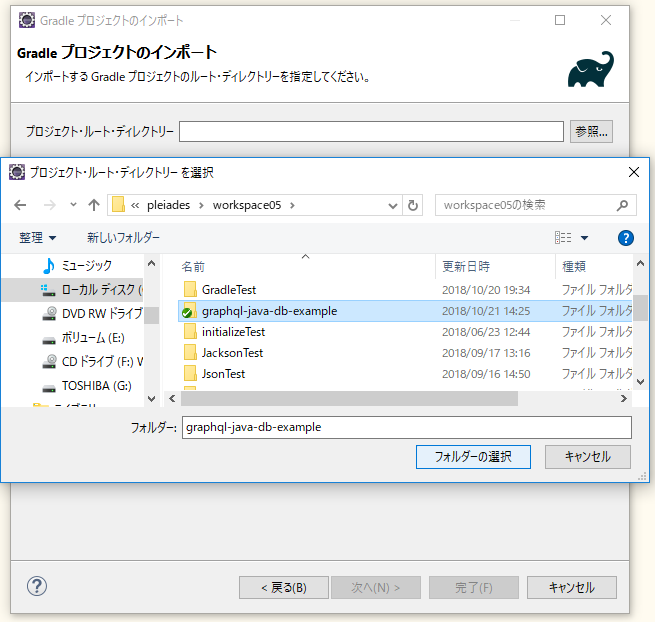Click the file list horizontal scrollbar thumb

tap(349, 399)
